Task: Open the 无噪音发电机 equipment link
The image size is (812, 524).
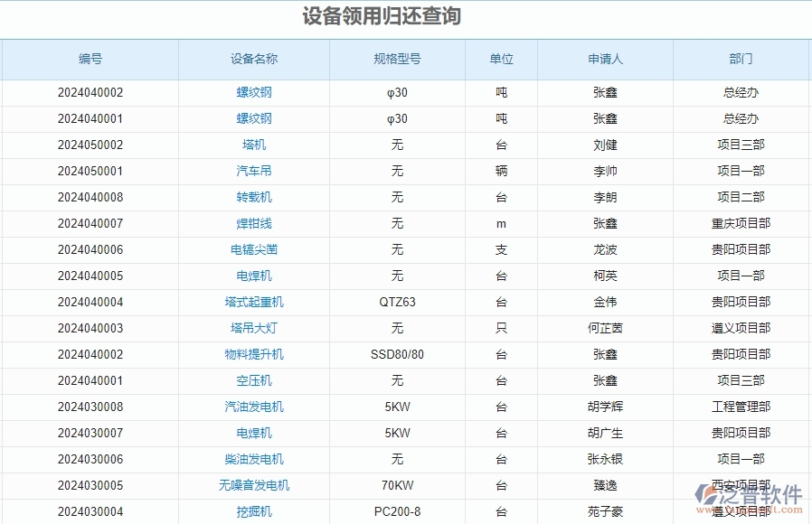Action: pos(253,485)
